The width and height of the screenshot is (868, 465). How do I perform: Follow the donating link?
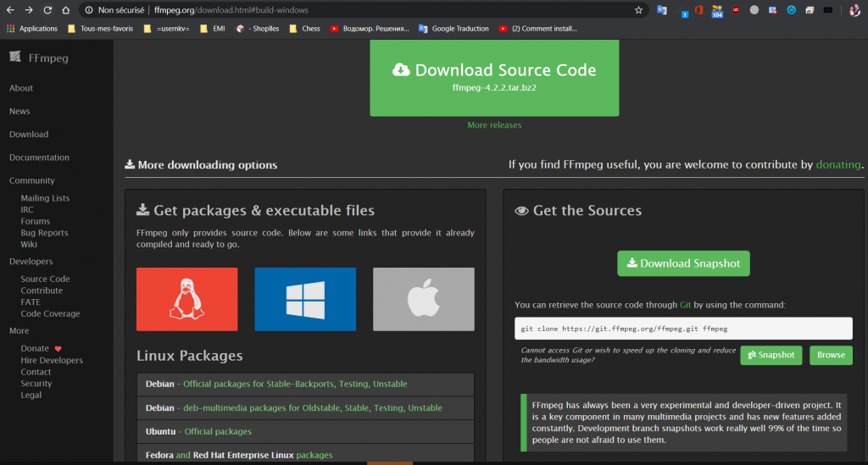838,165
